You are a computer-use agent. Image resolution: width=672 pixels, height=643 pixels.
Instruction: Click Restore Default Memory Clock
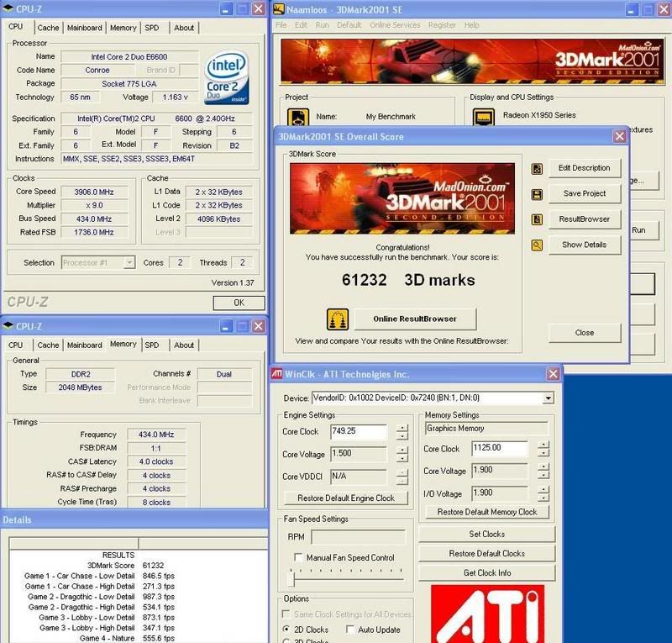point(487,512)
